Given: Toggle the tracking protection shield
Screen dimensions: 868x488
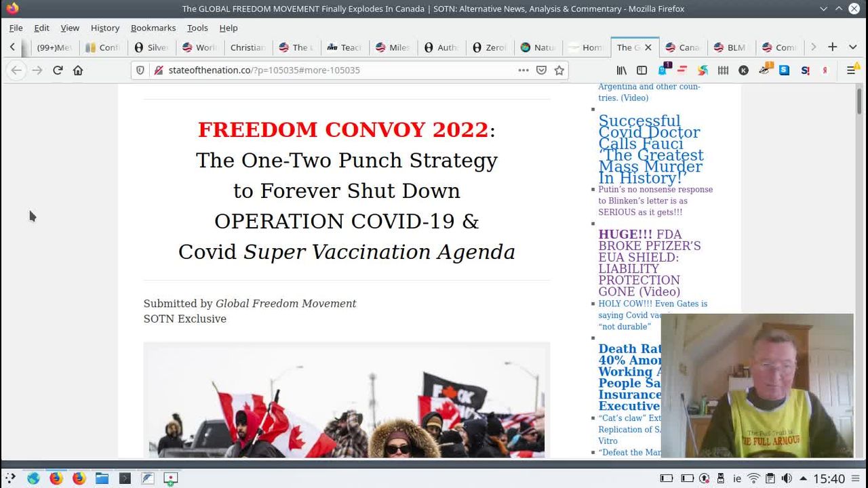Looking at the screenshot, I should click(x=140, y=70).
